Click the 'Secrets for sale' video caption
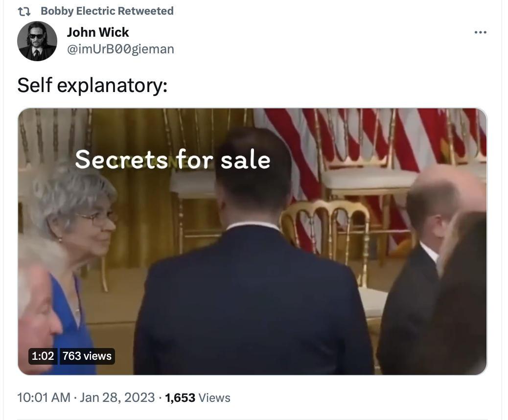The width and height of the screenshot is (508, 420). [x=173, y=160]
